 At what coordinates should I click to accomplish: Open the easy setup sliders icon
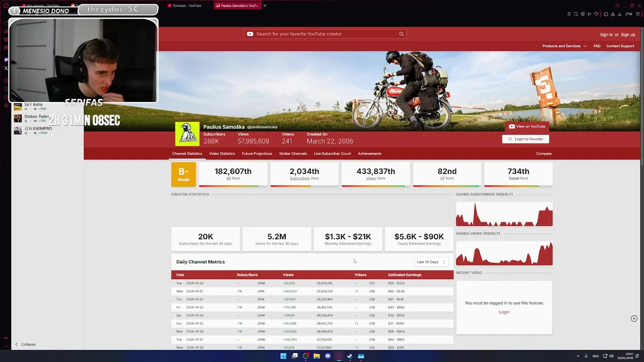[x=637, y=14]
